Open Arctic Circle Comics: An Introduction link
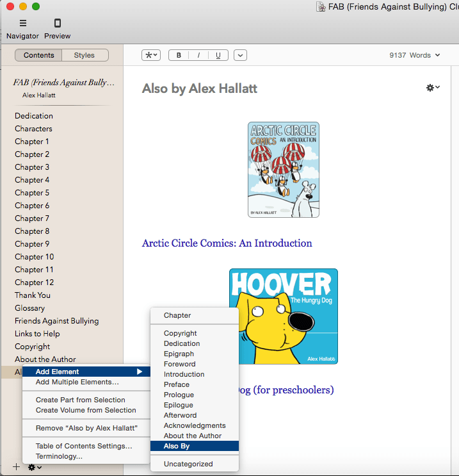The image size is (459, 476). [x=227, y=243]
